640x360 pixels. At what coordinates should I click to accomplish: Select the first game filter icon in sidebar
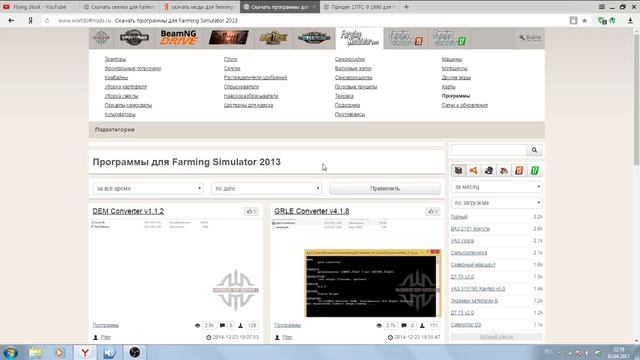(458, 171)
